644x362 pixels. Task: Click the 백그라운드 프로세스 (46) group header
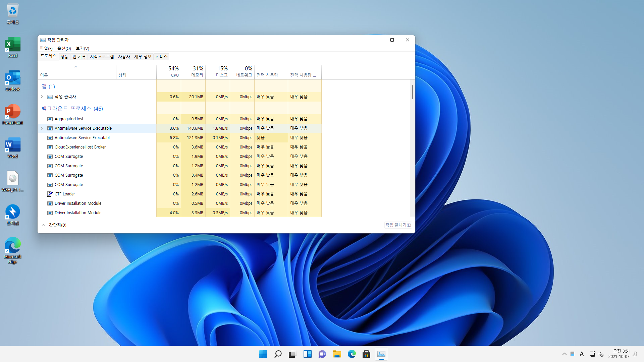(72, 109)
